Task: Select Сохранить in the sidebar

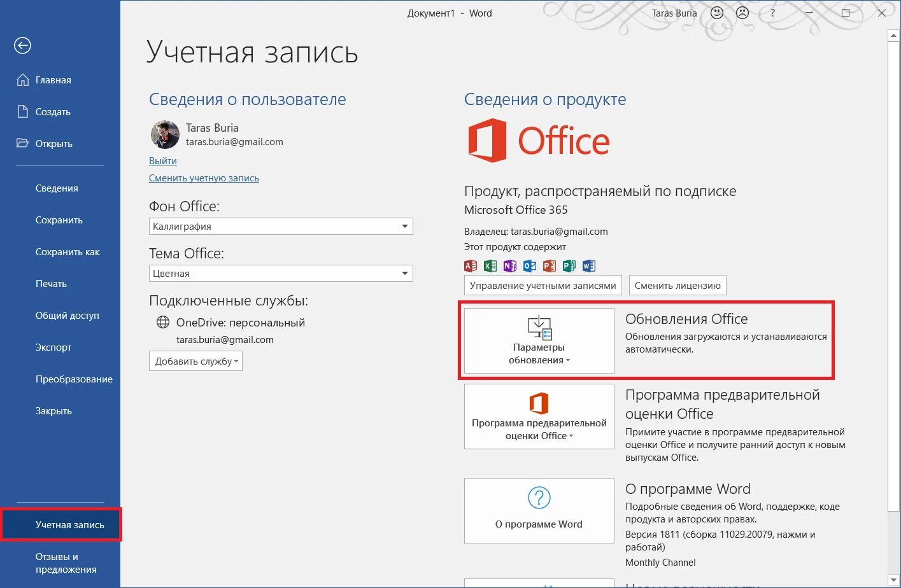Action: click(x=60, y=220)
